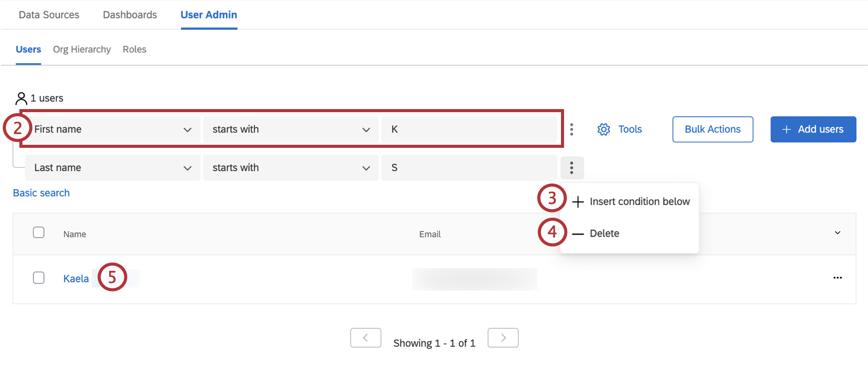Click the minus icon next to Delete
The height and width of the screenshot is (365, 868).
[x=578, y=233]
